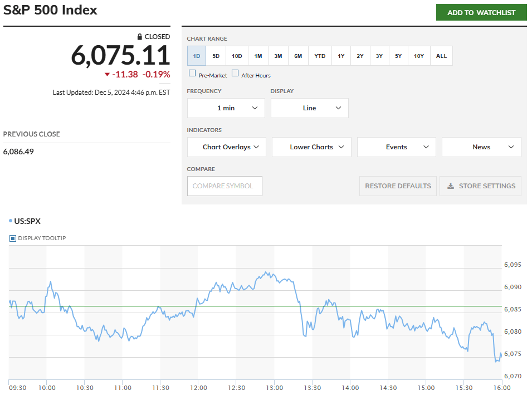The width and height of the screenshot is (532, 395).
Task: Click the blue US:SPX legend dot
Action: coord(11,221)
